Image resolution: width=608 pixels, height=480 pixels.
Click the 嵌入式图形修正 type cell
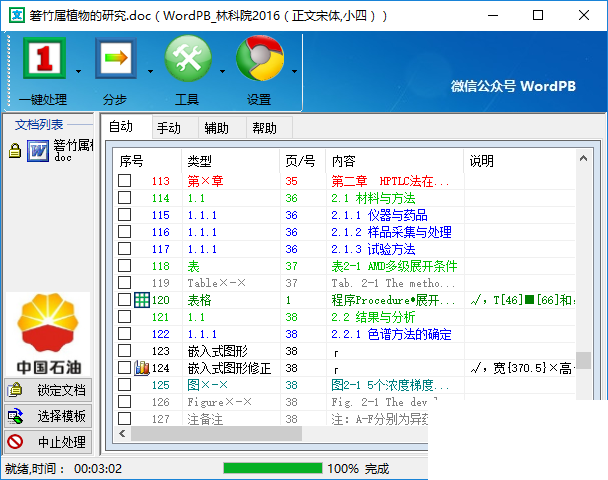229,368
